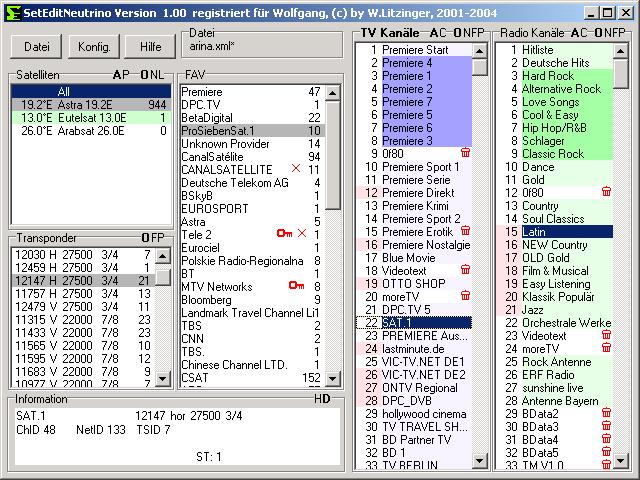Click the Radio Kanäle scrollbar thumb
The height and width of the screenshot is (480, 640).
[620, 73]
